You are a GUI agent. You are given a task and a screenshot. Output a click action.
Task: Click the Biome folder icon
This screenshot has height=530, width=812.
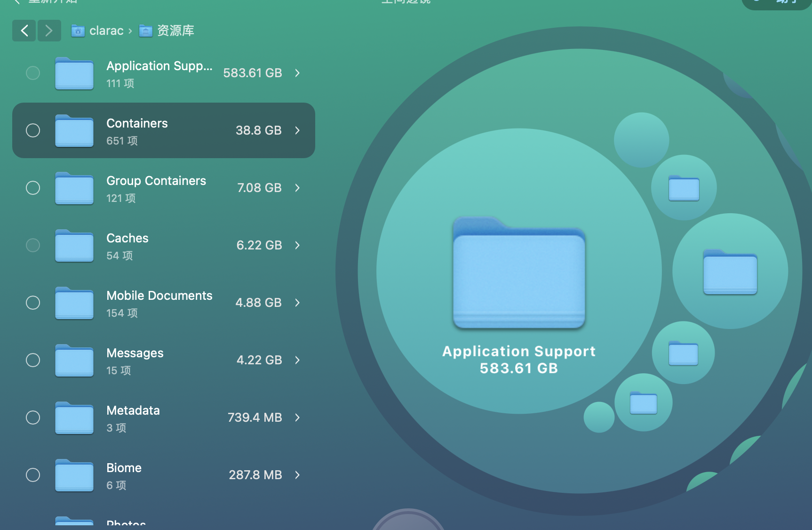click(74, 475)
